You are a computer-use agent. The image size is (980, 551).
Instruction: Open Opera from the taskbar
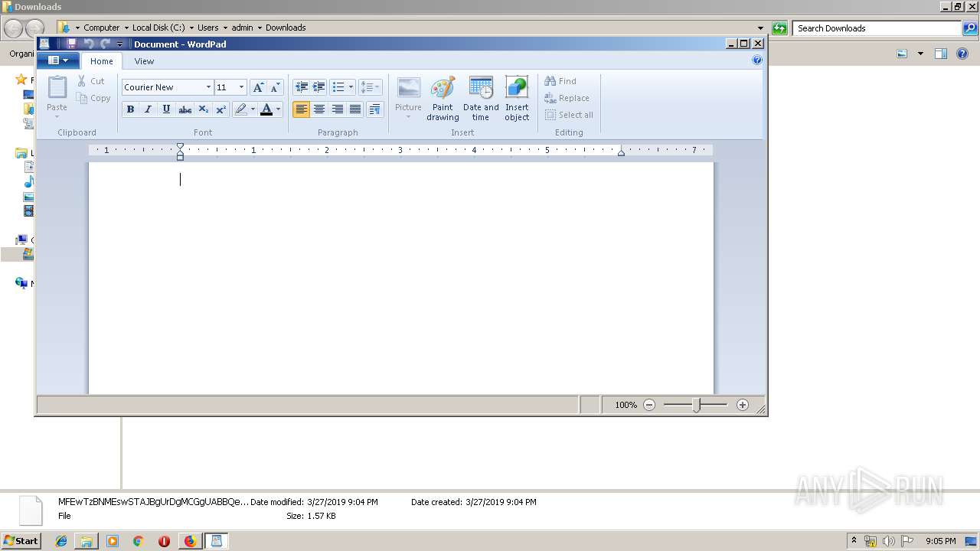164,541
